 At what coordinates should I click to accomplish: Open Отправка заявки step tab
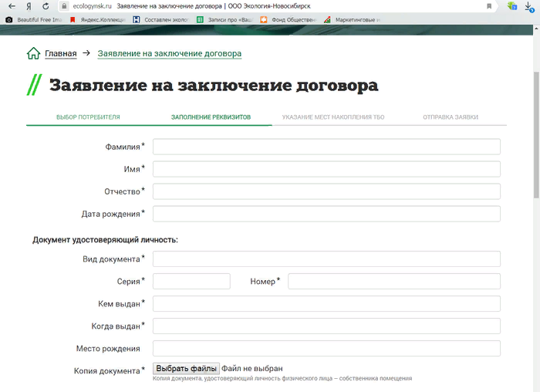(451, 117)
